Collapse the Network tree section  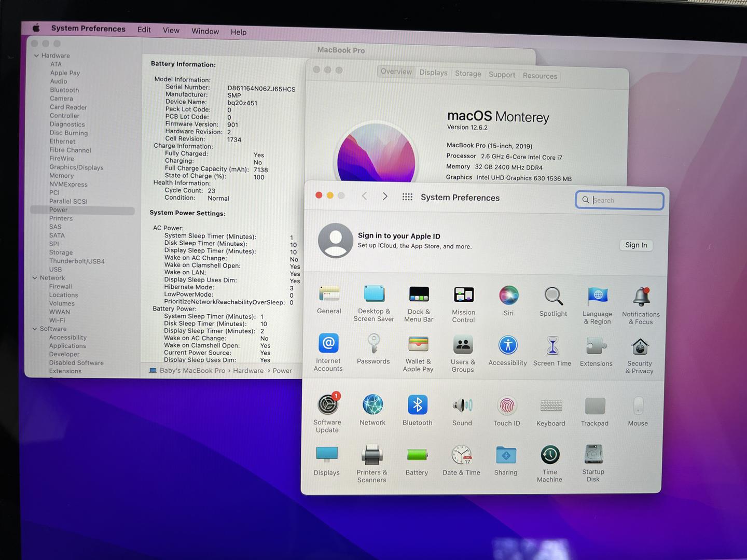point(35,278)
